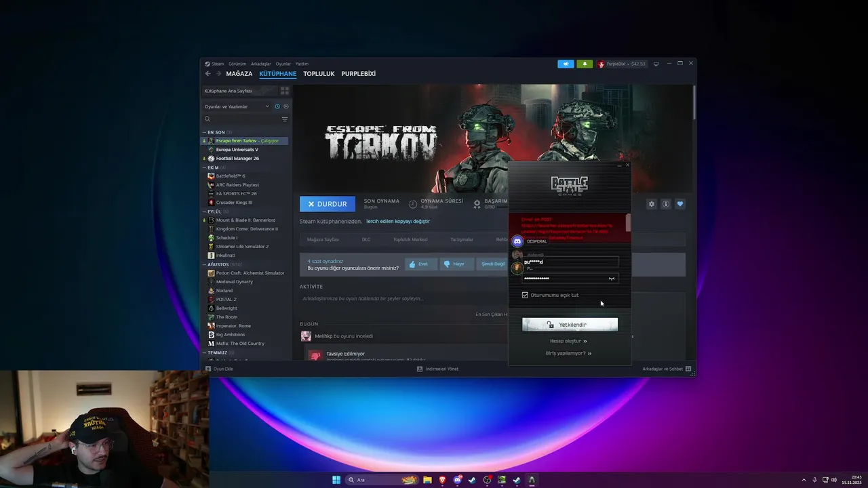
Task: Open 'Arkadaşlar ve Sohbet' panel
Action: click(x=667, y=369)
